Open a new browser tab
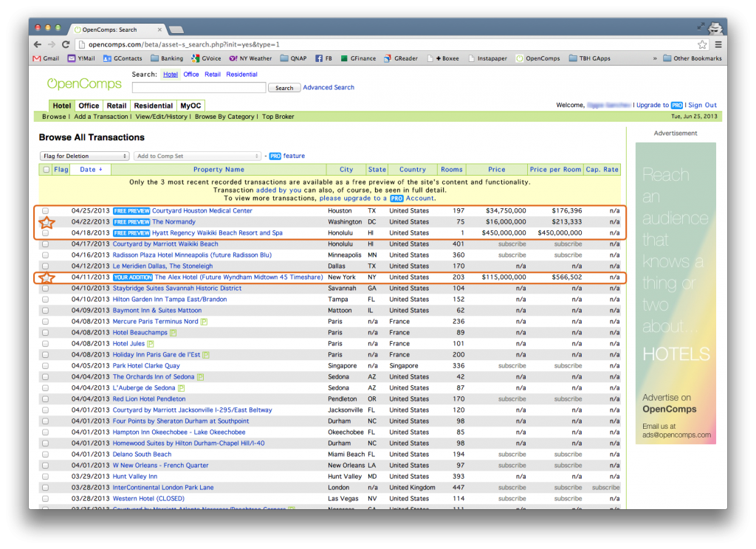The width and height of the screenshot is (756, 549). point(176,30)
